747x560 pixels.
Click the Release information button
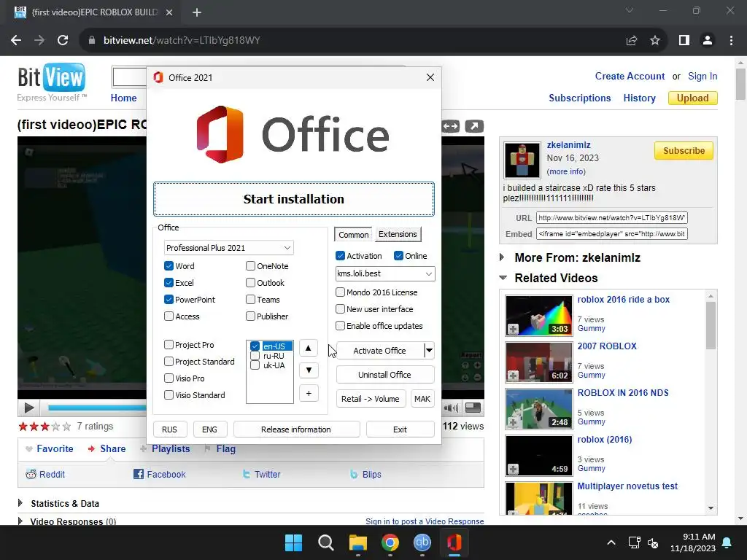(296, 429)
